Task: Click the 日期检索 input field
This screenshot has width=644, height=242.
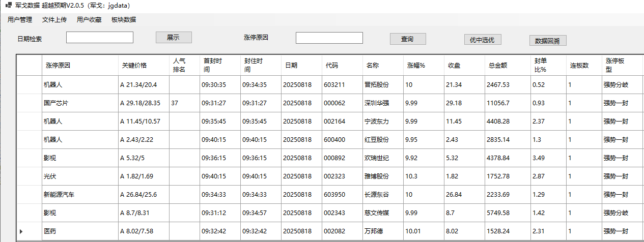Action: point(100,38)
